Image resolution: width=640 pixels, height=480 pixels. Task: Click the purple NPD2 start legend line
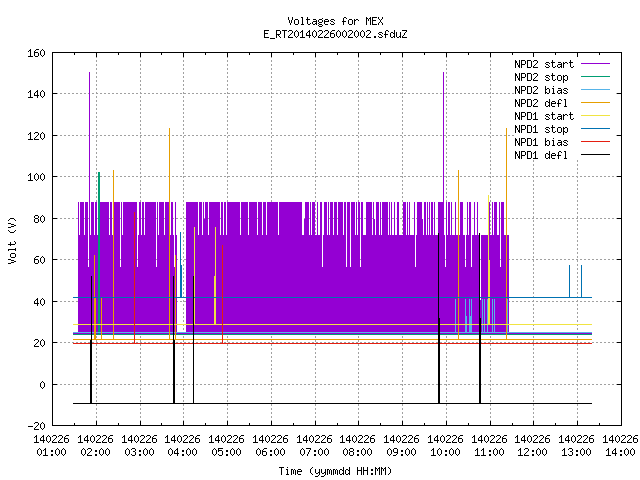pyautogui.click(x=595, y=64)
